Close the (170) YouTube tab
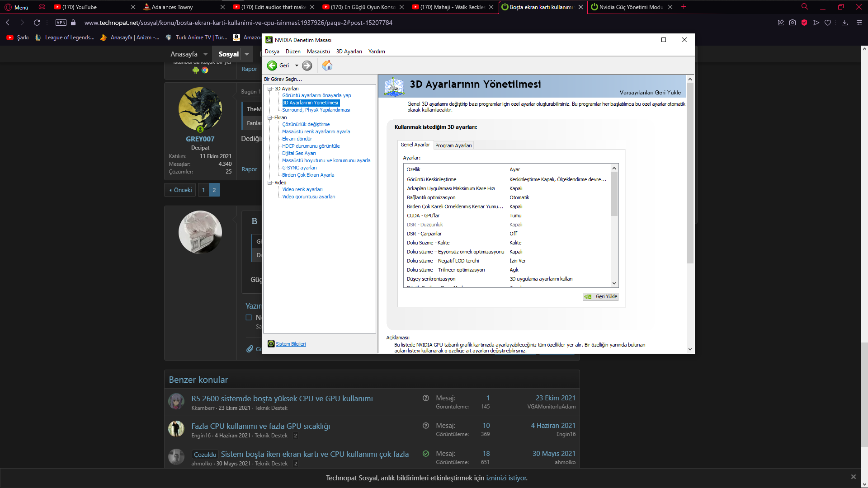 (133, 7)
